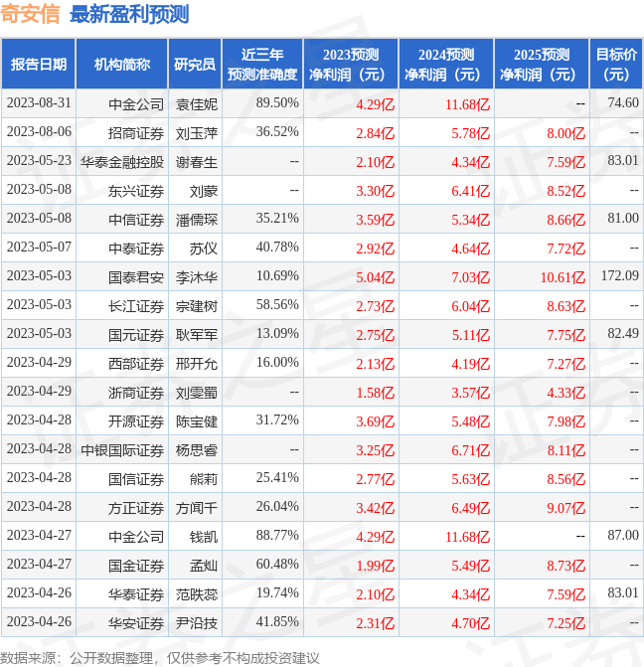Click 2023 profit value 1.58亿
Image resolution: width=644 pixels, height=667 pixels.
click(376, 393)
